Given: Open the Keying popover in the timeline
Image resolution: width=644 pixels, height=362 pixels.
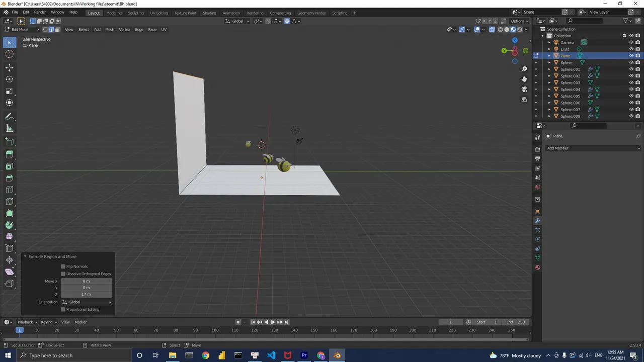Looking at the screenshot, I should 48,322.
